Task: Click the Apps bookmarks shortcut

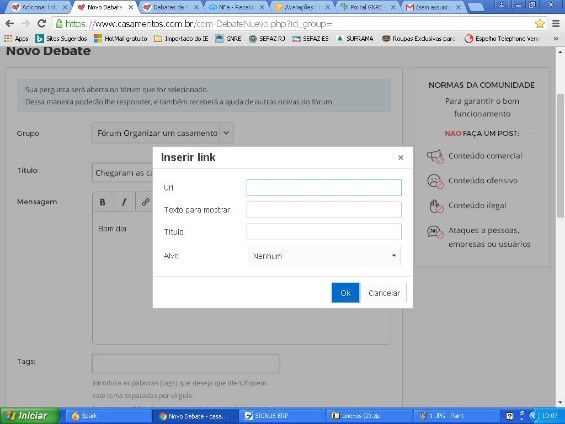Action: [x=17, y=39]
